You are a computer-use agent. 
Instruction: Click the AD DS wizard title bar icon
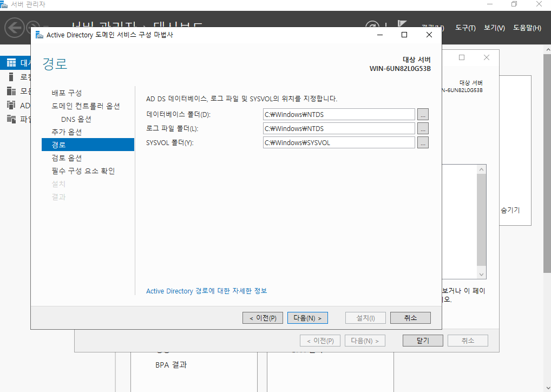coord(40,35)
